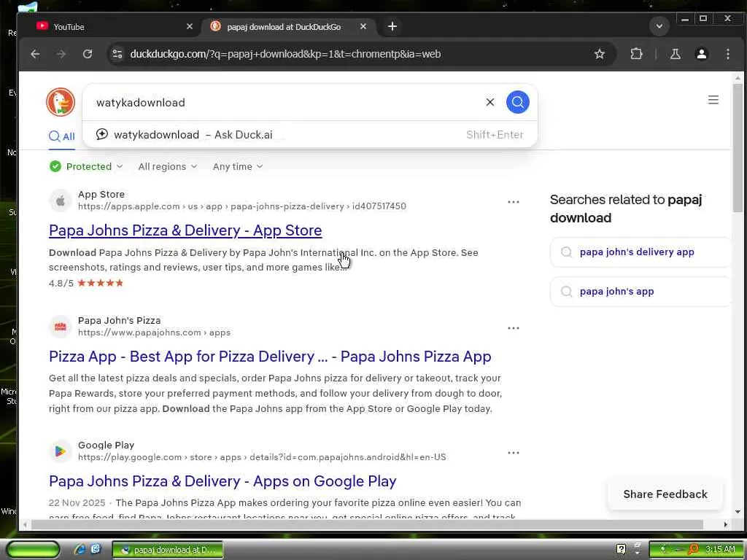Open Chrome Labs flask icon
747x560 pixels.
[x=675, y=54]
